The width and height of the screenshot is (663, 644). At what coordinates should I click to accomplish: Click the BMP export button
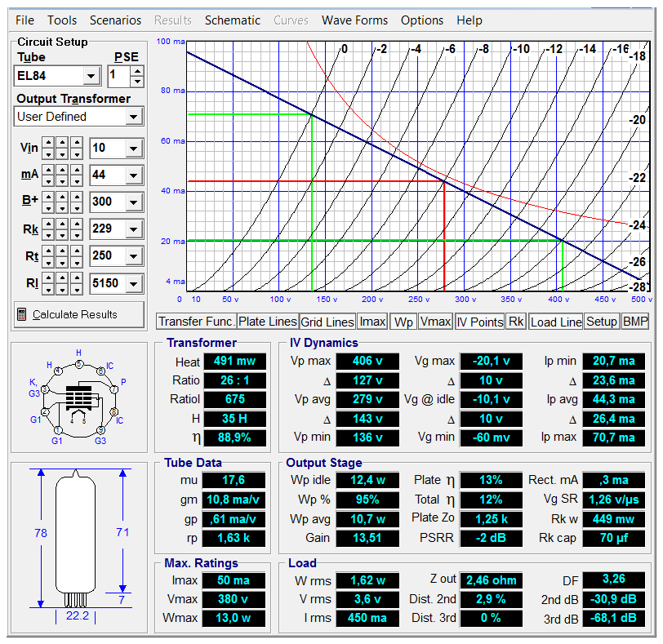634,322
